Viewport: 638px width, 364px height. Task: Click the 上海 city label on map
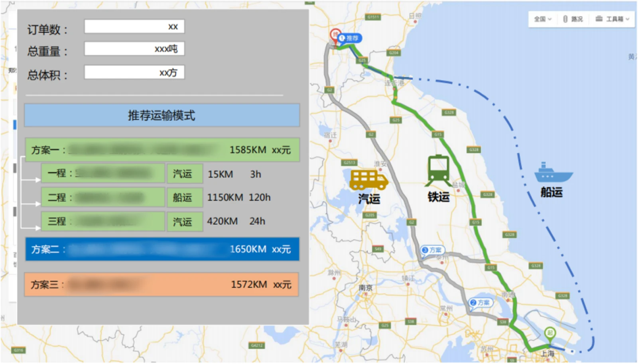547,353
